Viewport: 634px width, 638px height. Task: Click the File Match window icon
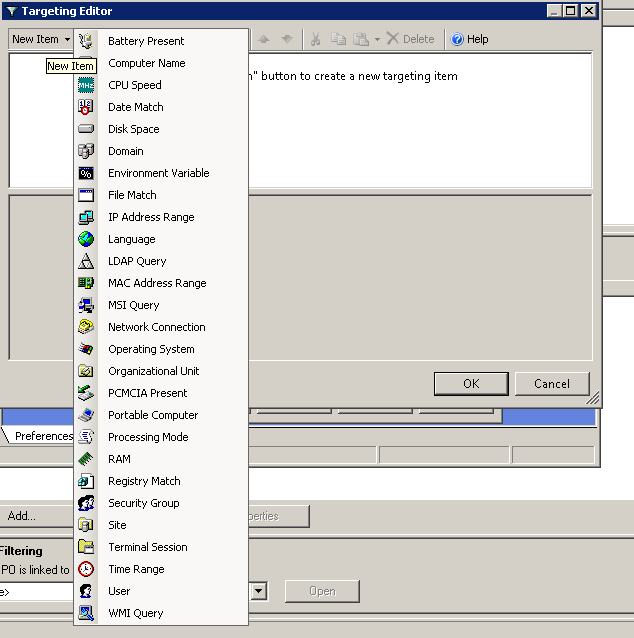(x=86, y=195)
